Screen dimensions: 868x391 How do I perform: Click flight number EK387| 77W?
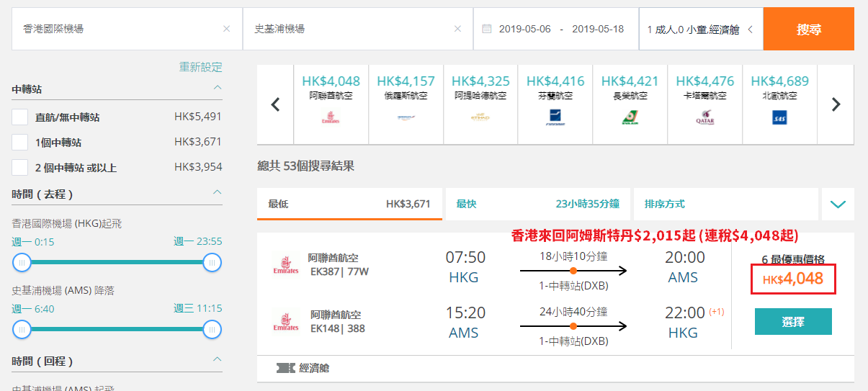point(339,272)
